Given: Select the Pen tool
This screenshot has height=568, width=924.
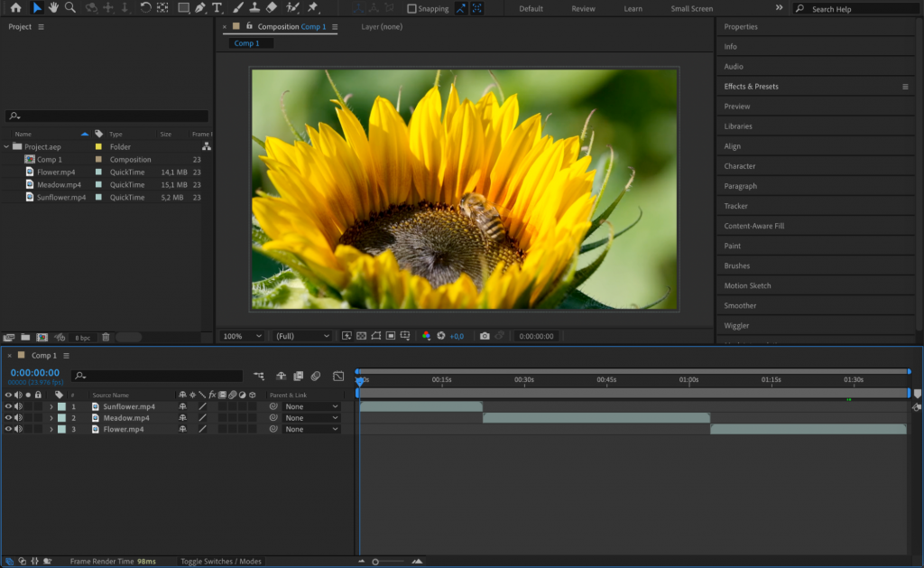Looking at the screenshot, I should pos(200,8).
